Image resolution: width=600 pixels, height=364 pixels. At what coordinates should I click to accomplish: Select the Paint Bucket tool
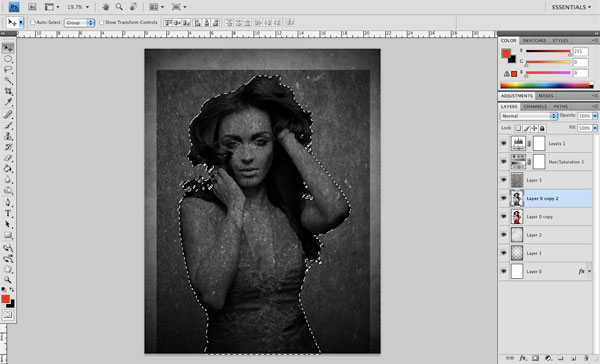pyautogui.click(x=8, y=169)
